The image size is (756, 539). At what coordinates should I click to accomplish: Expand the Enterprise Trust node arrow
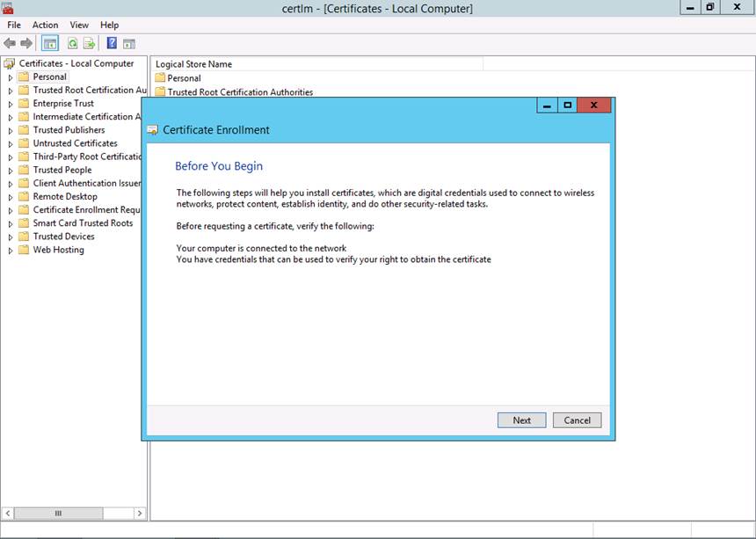11,104
